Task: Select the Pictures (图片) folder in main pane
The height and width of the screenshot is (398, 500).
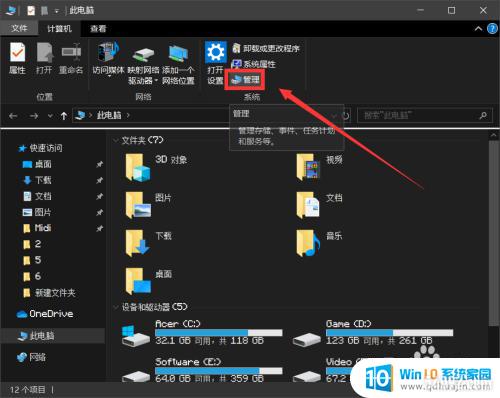Action: (x=149, y=205)
